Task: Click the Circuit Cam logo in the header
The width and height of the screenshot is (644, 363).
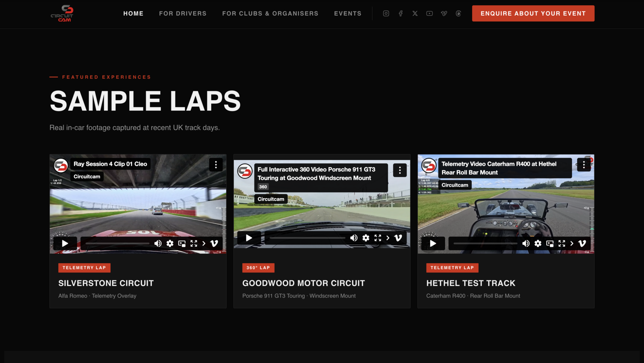Action: [62, 13]
